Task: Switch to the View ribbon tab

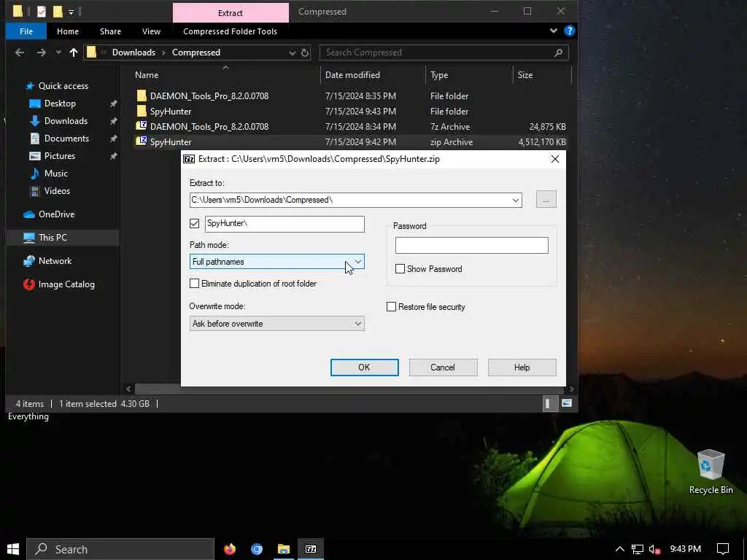Action: tap(151, 31)
